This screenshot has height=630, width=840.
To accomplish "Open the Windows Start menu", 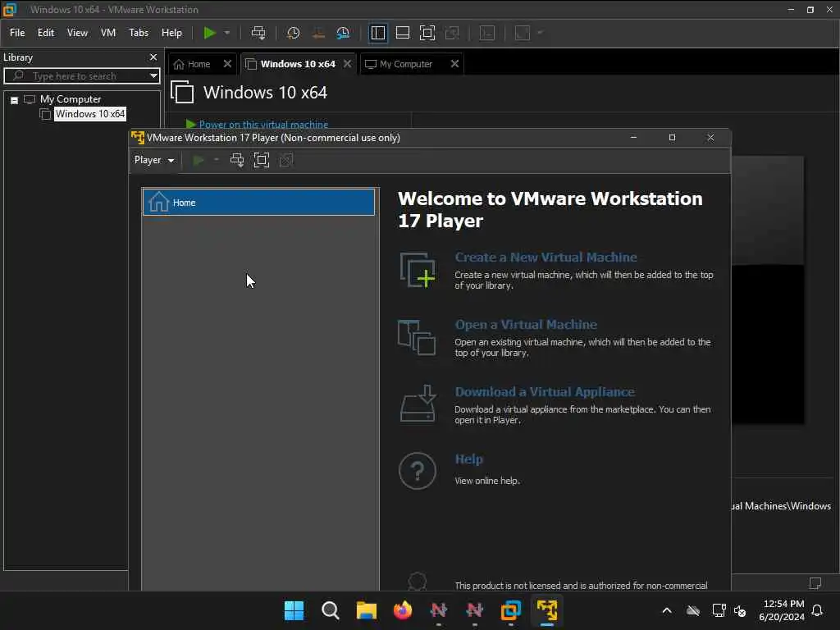I will (294, 610).
